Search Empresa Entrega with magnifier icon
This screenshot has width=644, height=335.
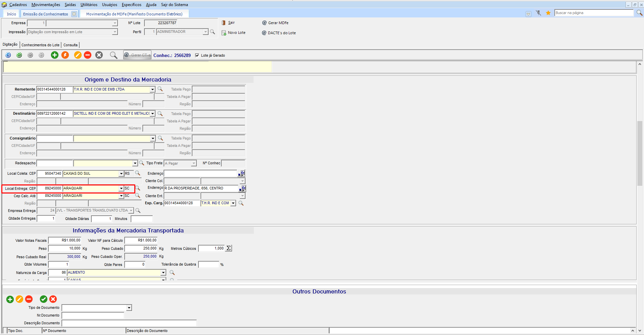pos(138,210)
